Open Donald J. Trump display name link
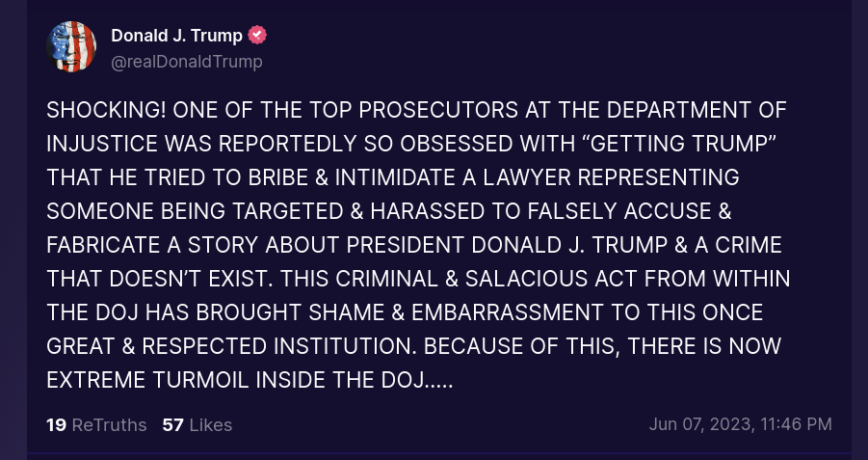 (176, 36)
